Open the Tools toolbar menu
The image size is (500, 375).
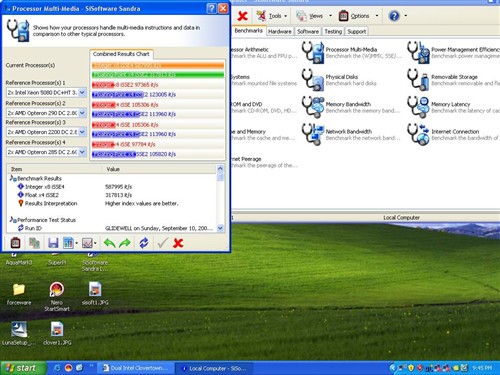(x=272, y=16)
